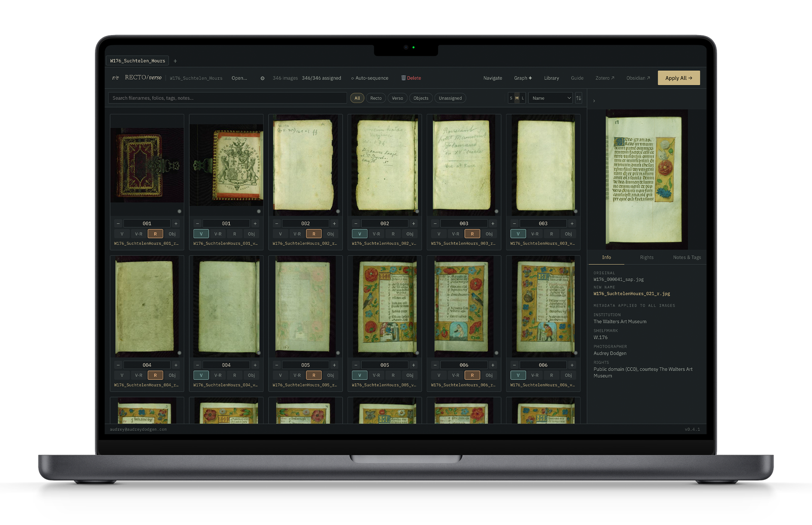Set W176_SuchtelenHours_001_r to Verso (V)

[x=122, y=234]
